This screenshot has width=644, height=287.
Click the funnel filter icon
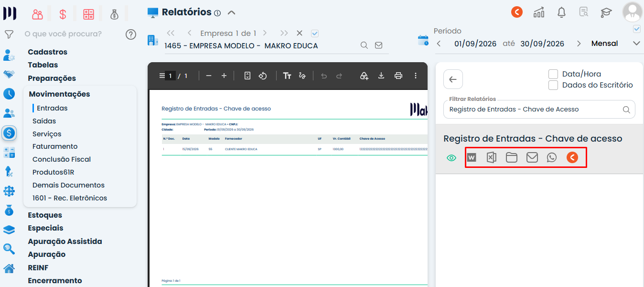coord(9,34)
